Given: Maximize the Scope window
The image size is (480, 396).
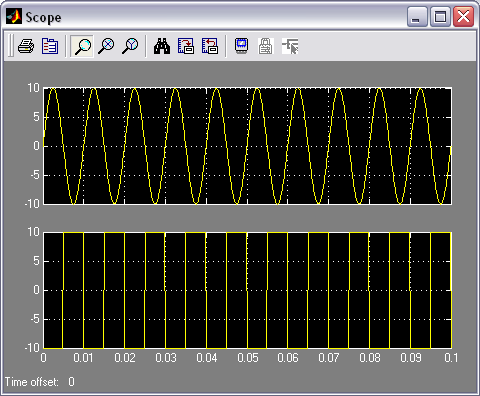Looking at the screenshot, I should coord(440,17).
